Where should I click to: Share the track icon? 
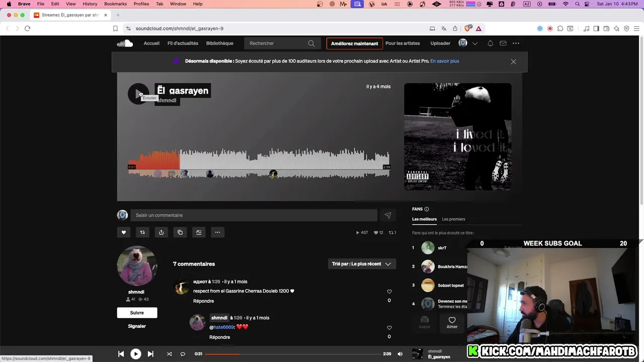pyautogui.click(x=161, y=232)
